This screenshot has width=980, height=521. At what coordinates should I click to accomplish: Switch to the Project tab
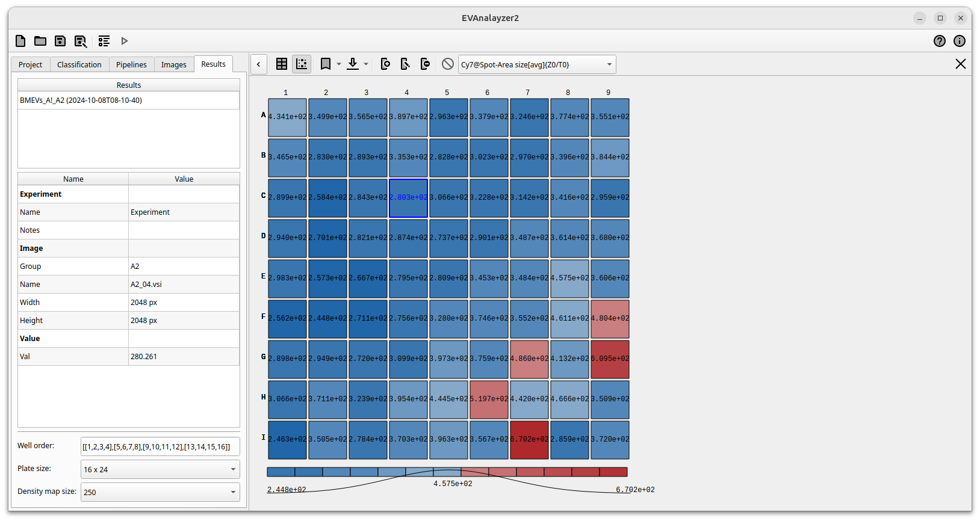(x=30, y=64)
